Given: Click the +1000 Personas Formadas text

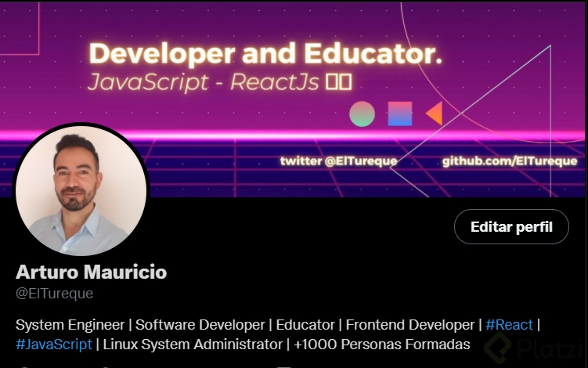Looking at the screenshot, I should [x=382, y=345].
